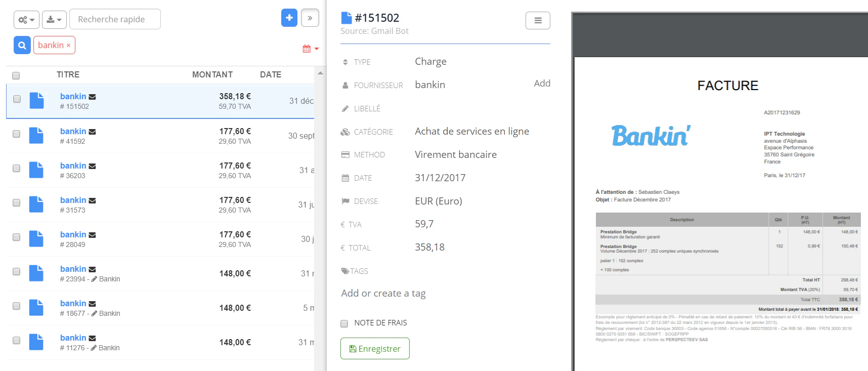Click the document icon of invoice #36203

36,170
